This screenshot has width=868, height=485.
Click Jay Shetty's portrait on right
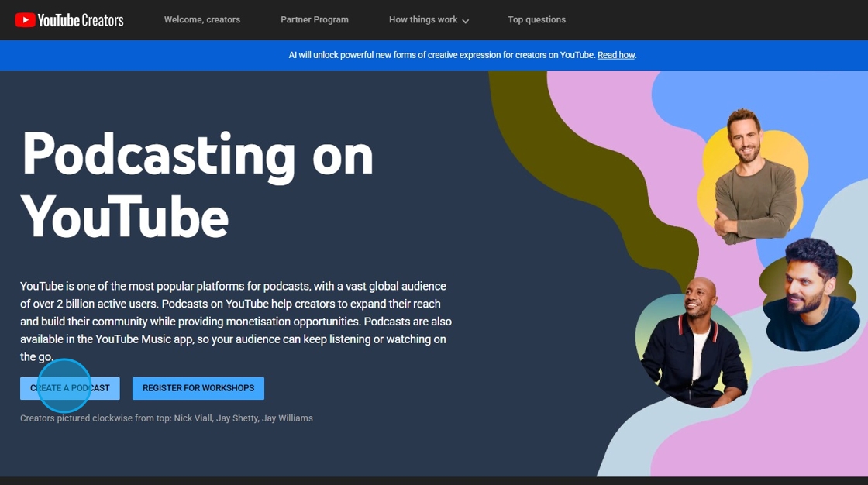coord(811,294)
